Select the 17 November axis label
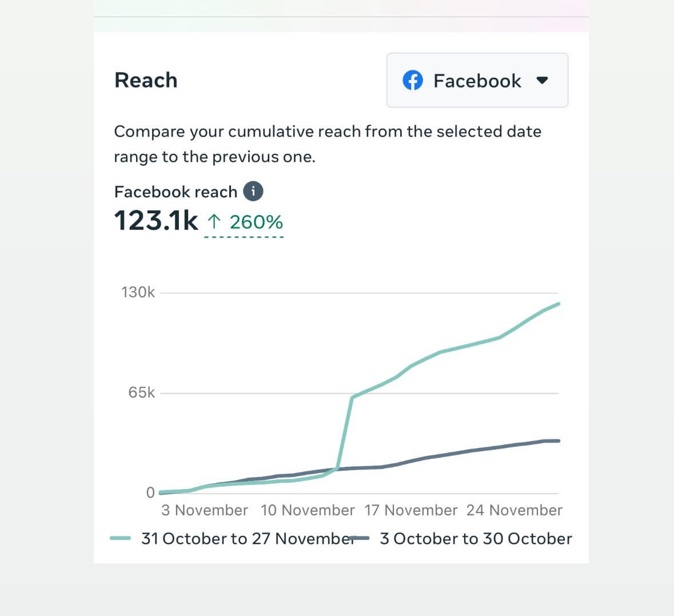The image size is (674, 616). pos(411,510)
